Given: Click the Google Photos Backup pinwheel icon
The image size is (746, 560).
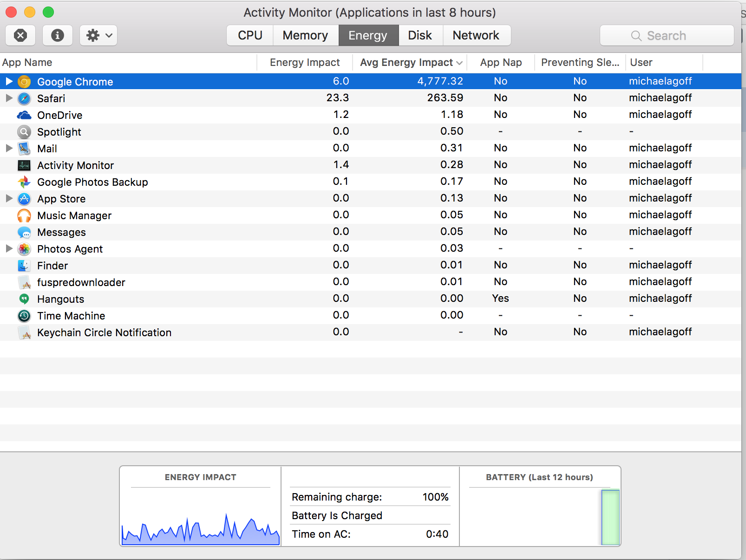Looking at the screenshot, I should [x=24, y=182].
